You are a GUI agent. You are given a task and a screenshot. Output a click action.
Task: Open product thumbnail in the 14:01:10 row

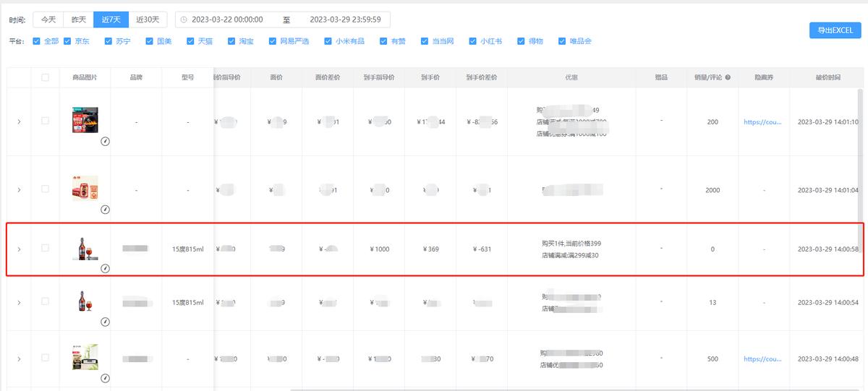[x=85, y=120]
